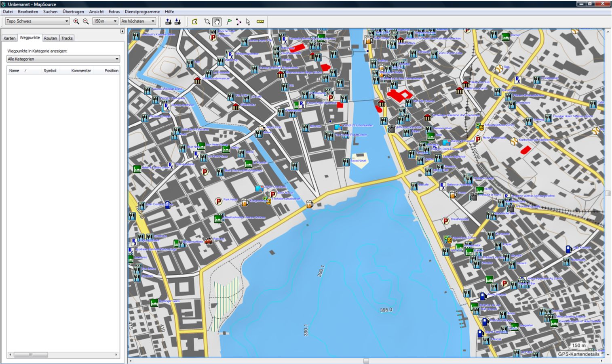Select the hand pan tool

click(217, 21)
